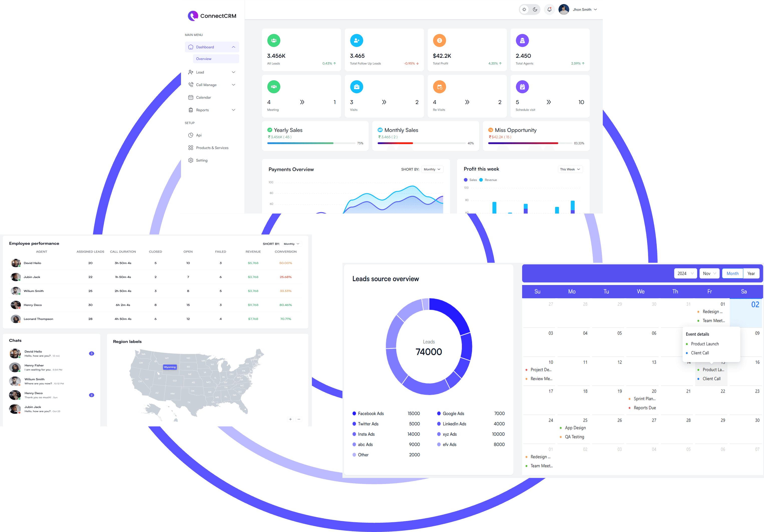The image size is (764, 532).
Task: Click the Products & Services icon
Action: click(x=191, y=147)
